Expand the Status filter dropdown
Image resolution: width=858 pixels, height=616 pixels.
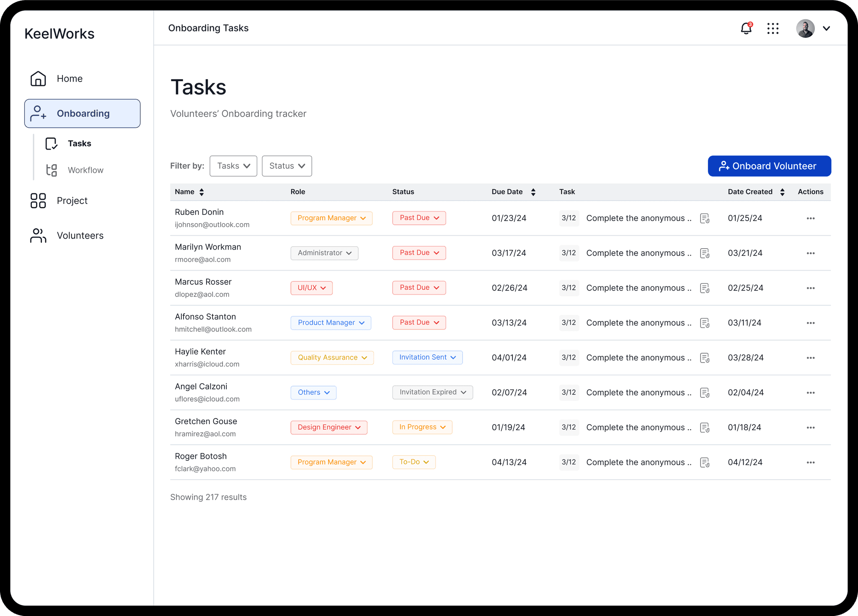[x=287, y=166]
